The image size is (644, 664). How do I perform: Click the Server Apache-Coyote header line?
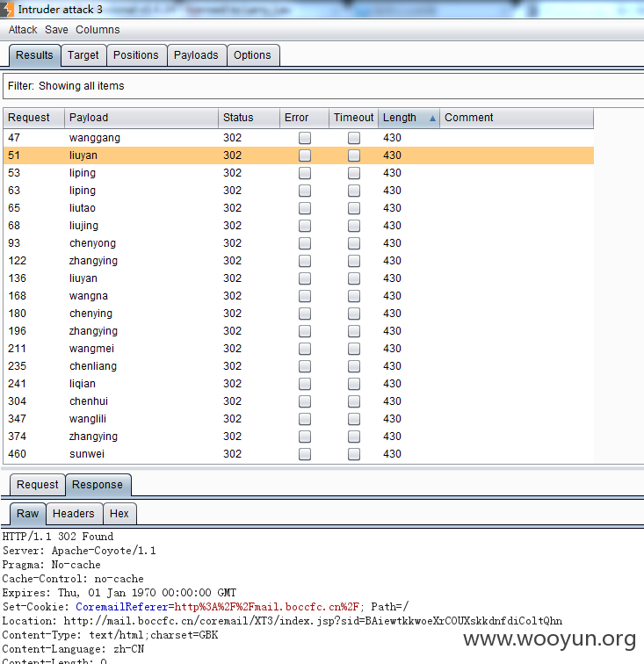pos(79,551)
